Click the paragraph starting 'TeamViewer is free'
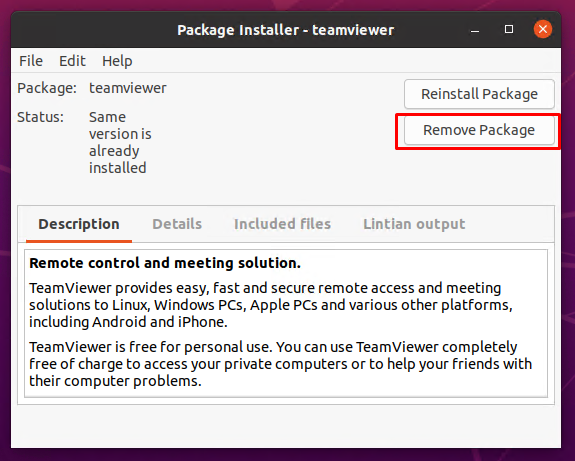This screenshot has height=461, width=575. [281, 364]
